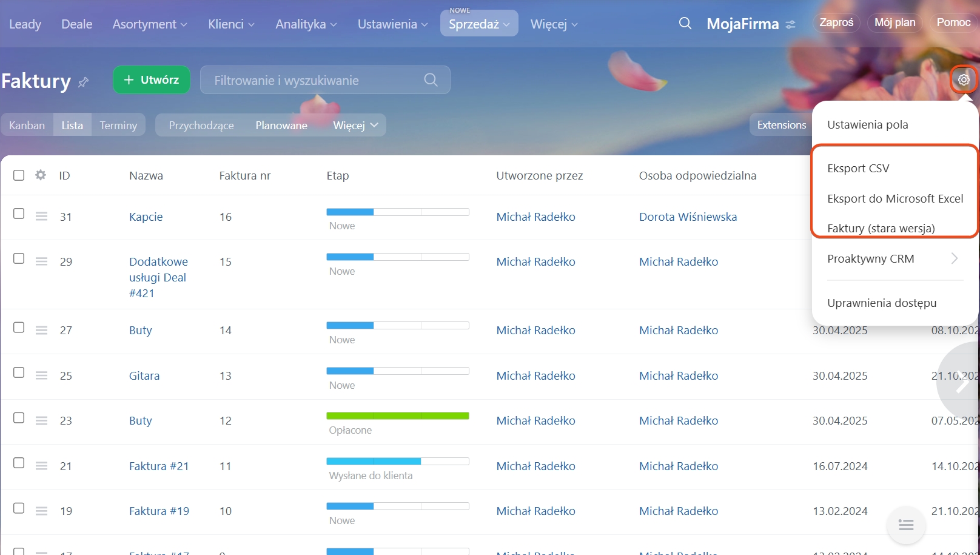
Task: Click the MojaFirma switcher sliders icon
Action: pos(790,25)
